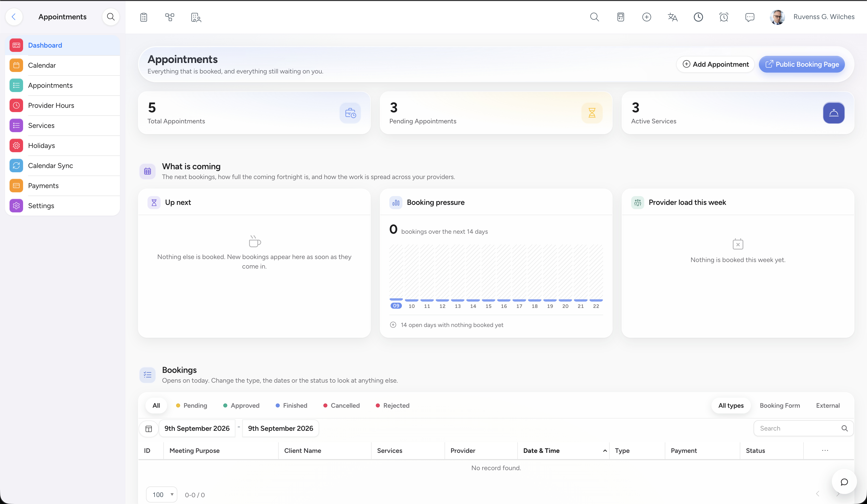Open the end date 9th September 2026 picker
867x504 pixels.
point(281,428)
